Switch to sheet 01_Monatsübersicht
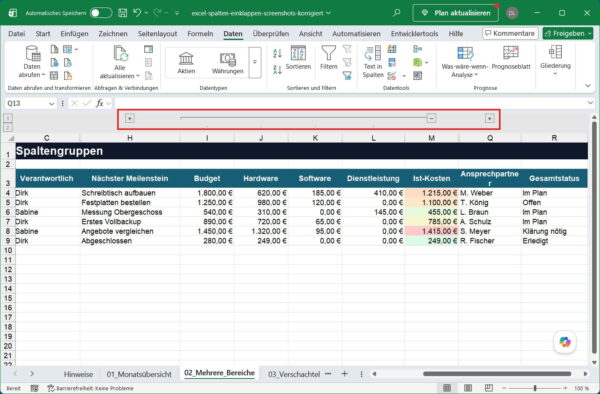This screenshot has height=394, width=600. click(139, 374)
